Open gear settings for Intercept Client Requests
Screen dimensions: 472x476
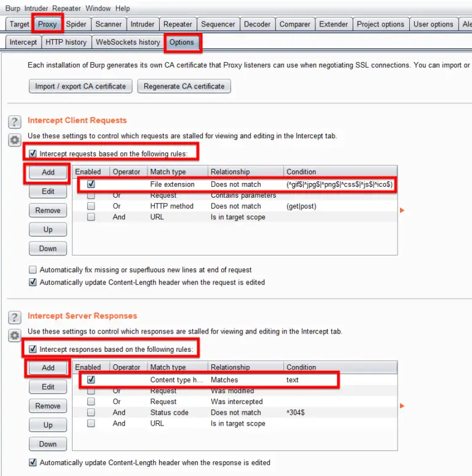14,140
